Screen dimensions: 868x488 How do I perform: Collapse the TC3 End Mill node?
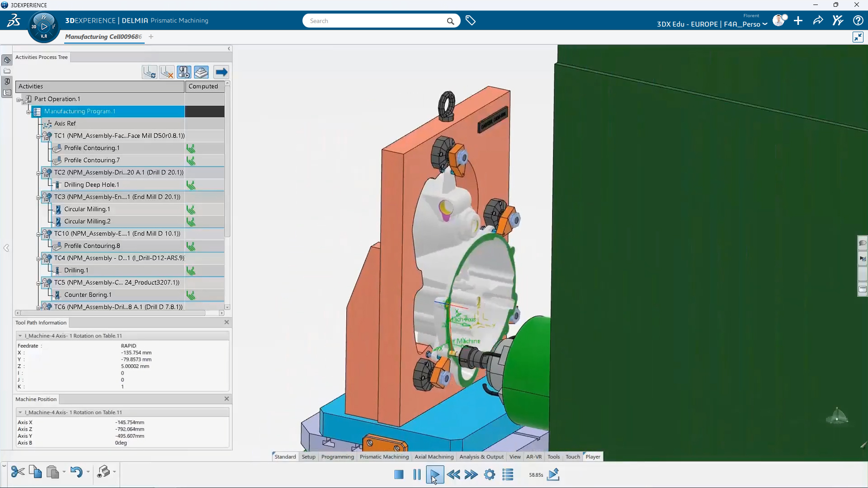(38, 197)
